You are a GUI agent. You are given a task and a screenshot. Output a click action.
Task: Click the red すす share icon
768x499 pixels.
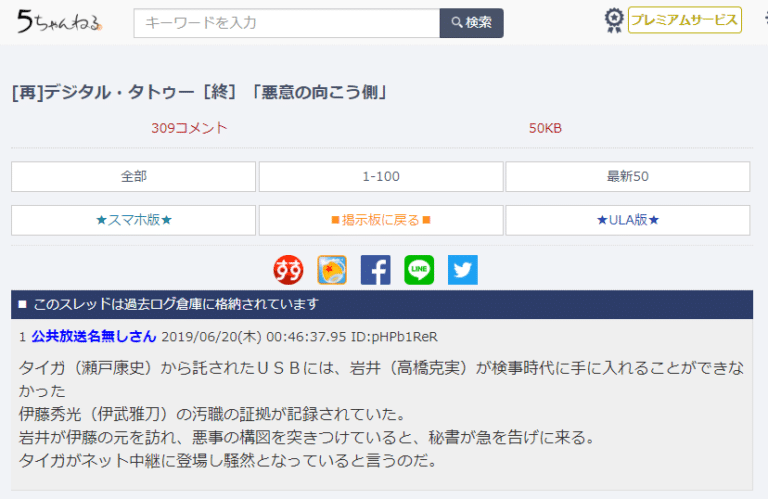[289, 270]
